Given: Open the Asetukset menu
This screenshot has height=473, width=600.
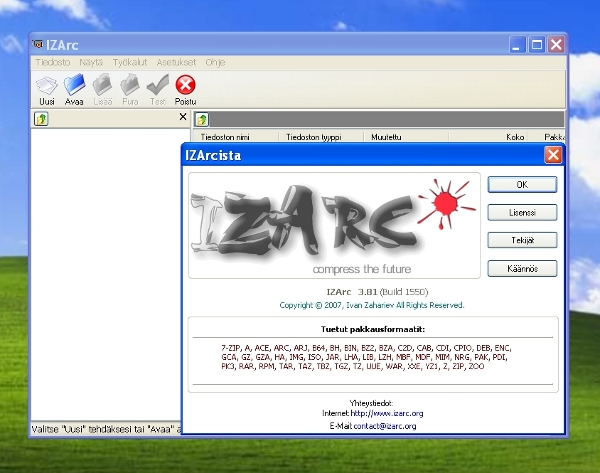Looking at the screenshot, I should pyautogui.click(x=176, y=62).
